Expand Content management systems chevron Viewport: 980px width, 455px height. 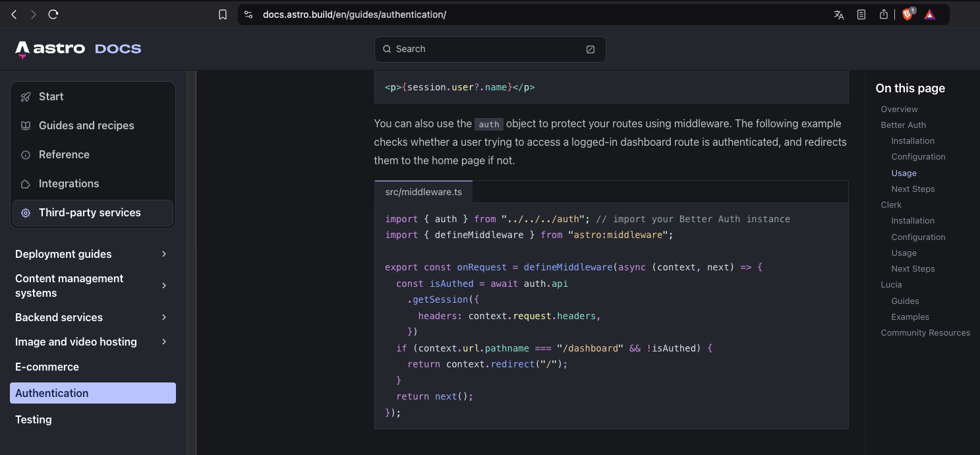click(x=164, y=286)
